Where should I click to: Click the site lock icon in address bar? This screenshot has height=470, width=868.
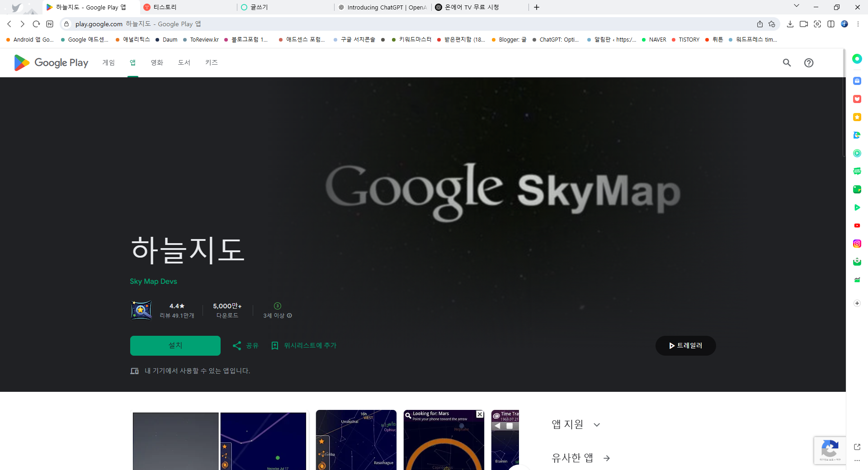66,24
